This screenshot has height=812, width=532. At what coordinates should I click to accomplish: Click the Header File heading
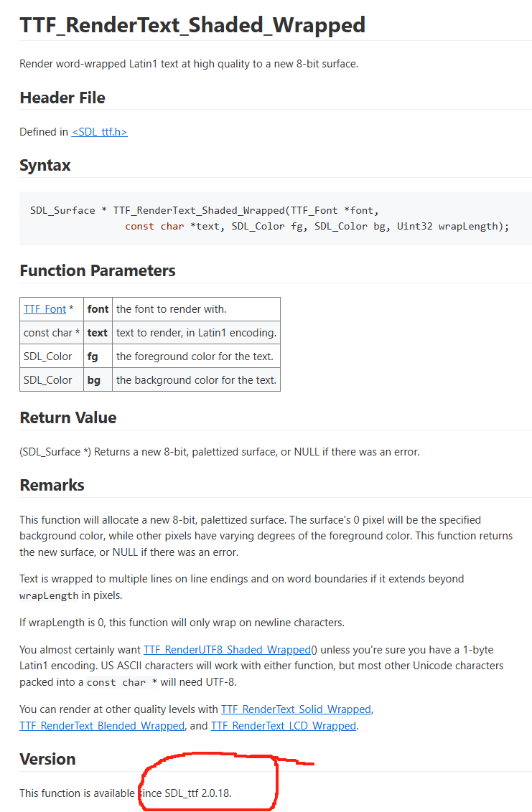click(x=62, y=98)
